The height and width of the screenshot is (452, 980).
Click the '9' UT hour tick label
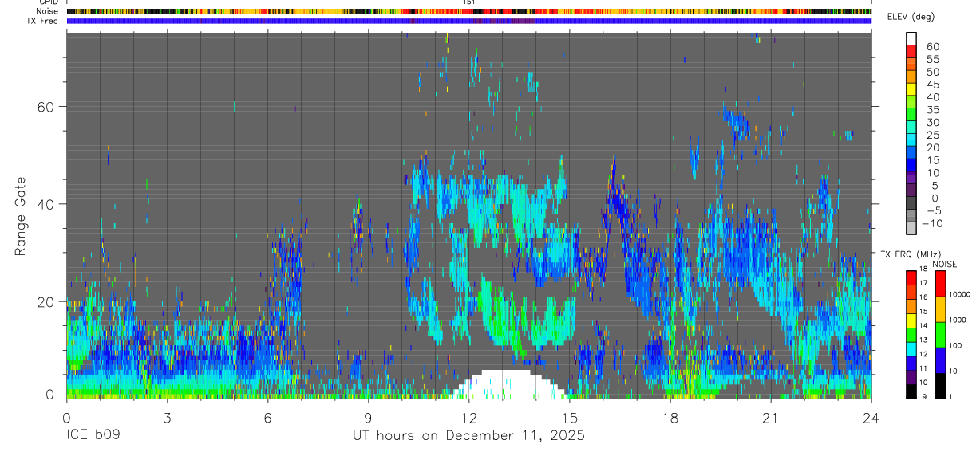(368, 418)
